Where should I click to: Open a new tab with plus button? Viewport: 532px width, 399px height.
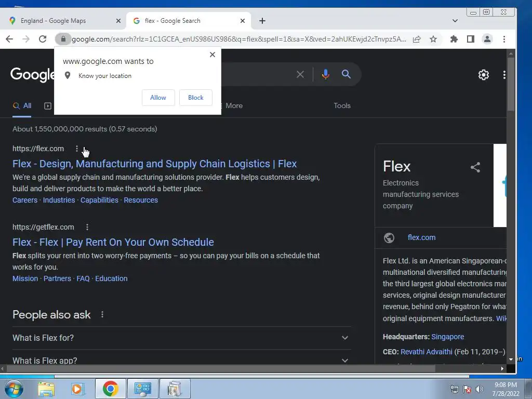click(262, 21)
